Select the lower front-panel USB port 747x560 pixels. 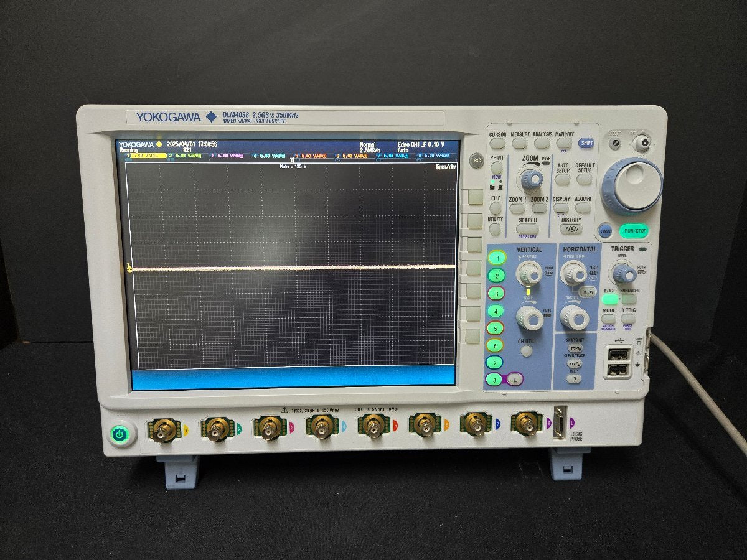[617, 370]
